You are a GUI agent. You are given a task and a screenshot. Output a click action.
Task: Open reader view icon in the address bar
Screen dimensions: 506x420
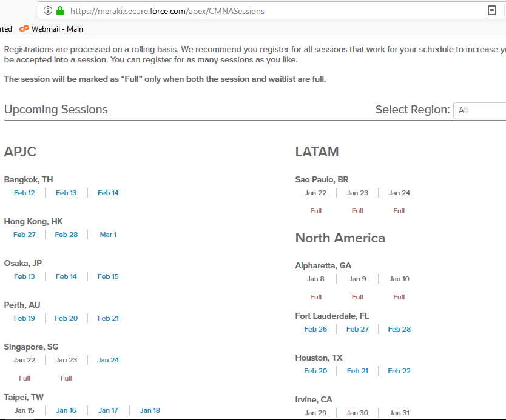(493, 10)
